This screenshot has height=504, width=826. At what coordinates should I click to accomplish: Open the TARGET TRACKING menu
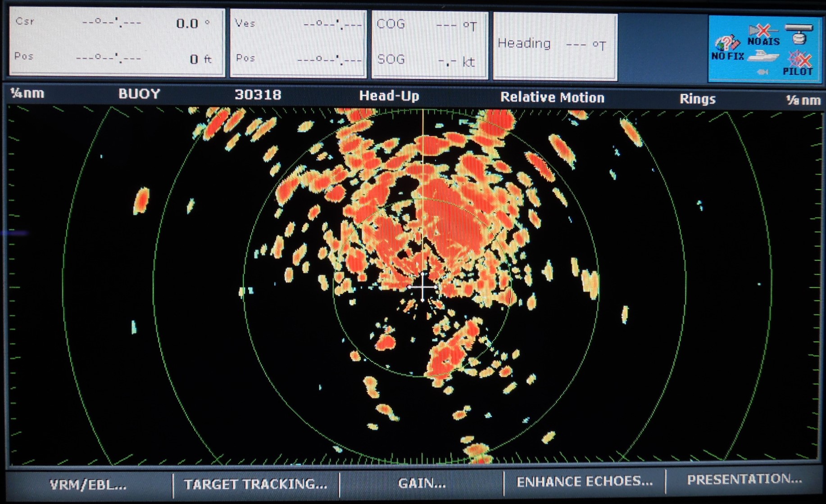click(255, 484)
